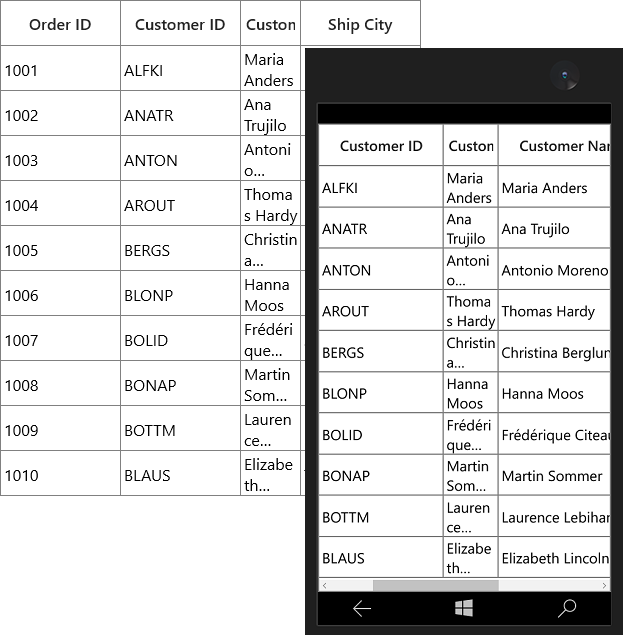
Task: Select Antonio Moreno cell on phone
Action: (x=554, y=268)
